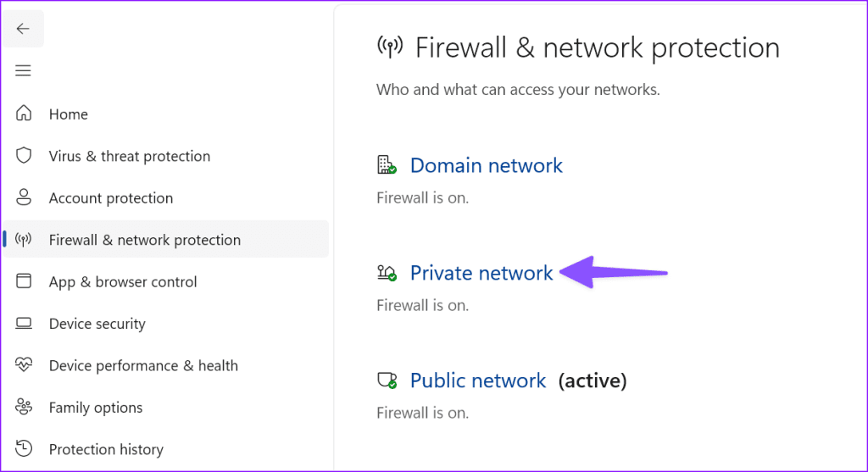Screen dimensions: 868x472
Task: Click the Account protection person icon
Action: [23, 197]
